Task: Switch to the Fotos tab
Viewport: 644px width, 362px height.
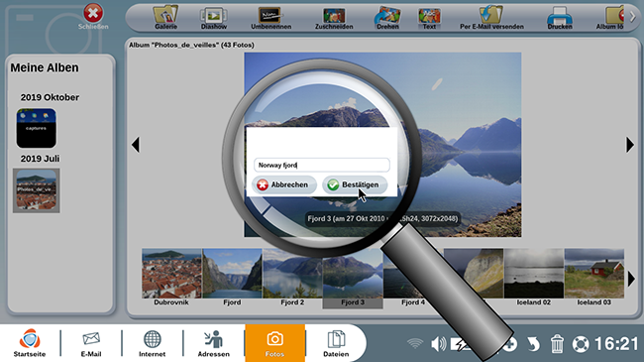Action: pyautogui.click(x=274, y=343)
